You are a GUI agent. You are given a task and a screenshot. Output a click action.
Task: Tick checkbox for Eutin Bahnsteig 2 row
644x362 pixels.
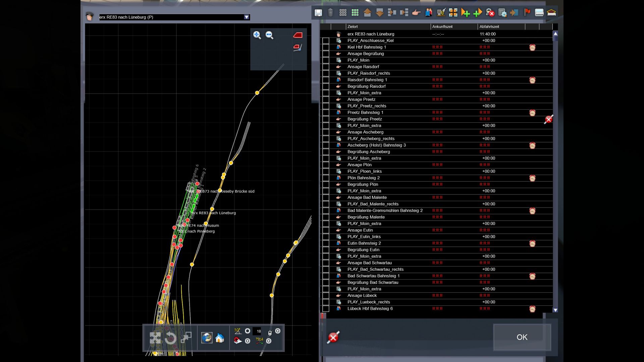tap(326, 243)
